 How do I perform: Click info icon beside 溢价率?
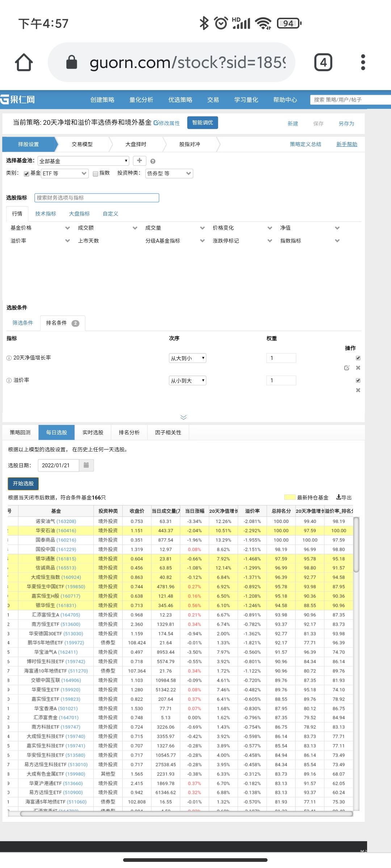point(9,380)
